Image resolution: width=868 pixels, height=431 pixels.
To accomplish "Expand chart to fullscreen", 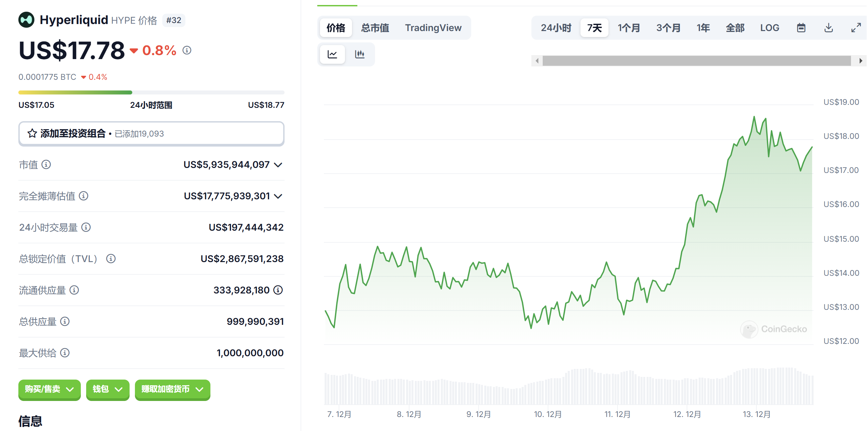I will tap(856, 28).
